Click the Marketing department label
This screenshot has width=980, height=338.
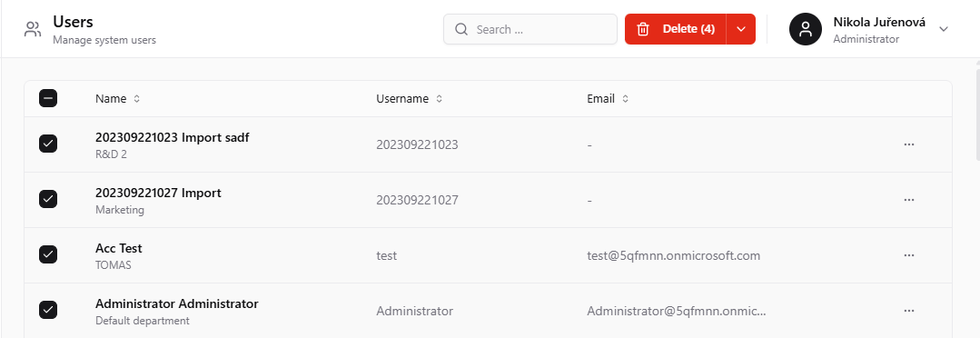119,210
